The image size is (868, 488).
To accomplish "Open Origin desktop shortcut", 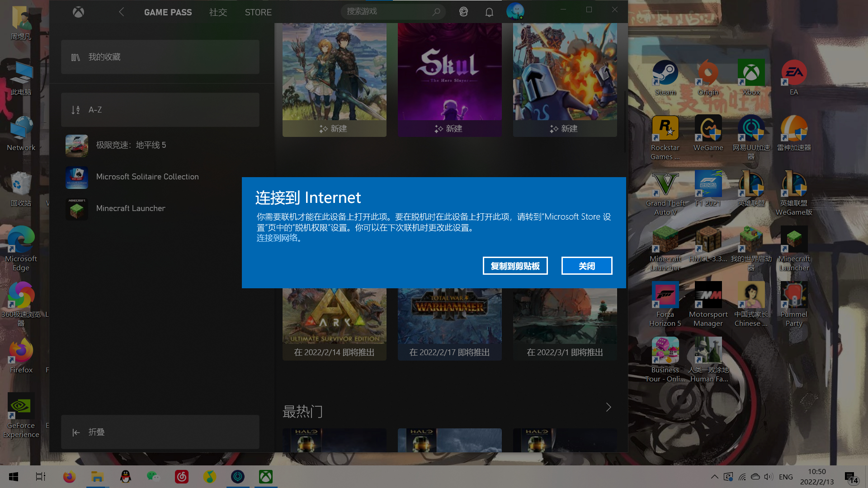I will 708,78.
